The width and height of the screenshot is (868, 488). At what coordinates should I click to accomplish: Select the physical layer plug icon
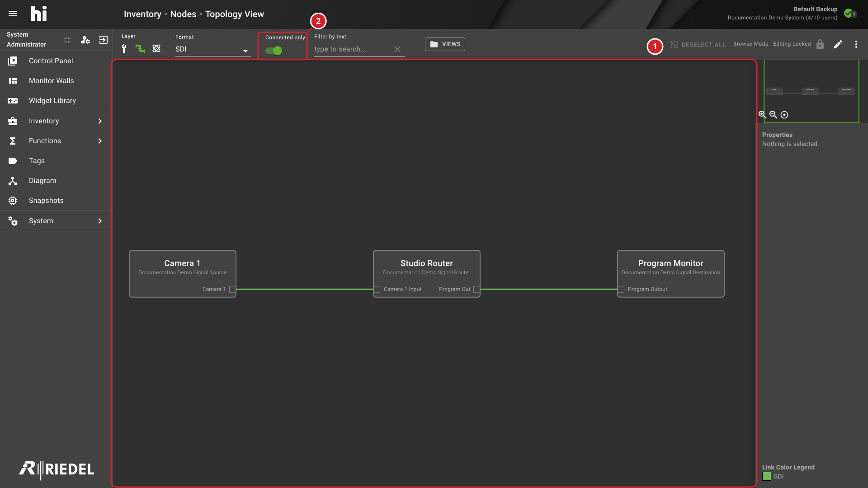coord(124,48)
